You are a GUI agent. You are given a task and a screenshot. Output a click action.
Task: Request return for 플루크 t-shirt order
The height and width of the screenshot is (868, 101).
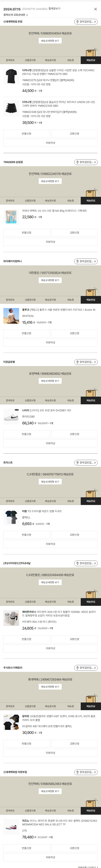pyautogui.click(x=26, y=333)
